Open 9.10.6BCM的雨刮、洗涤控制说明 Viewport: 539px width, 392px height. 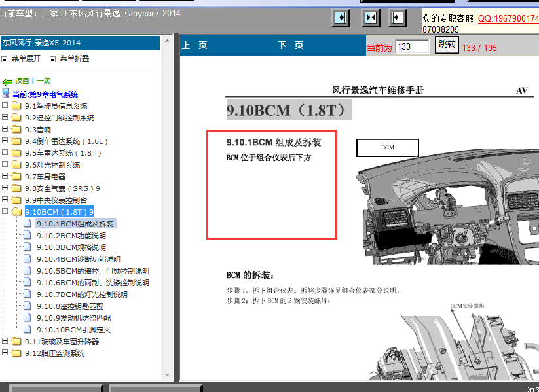93,283
